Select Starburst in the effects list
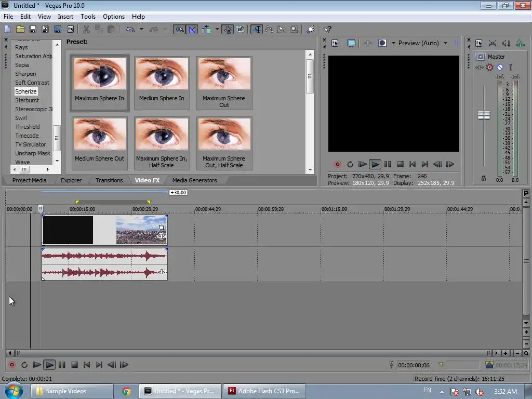Screen dimensions: 532x399 point(27,100)
